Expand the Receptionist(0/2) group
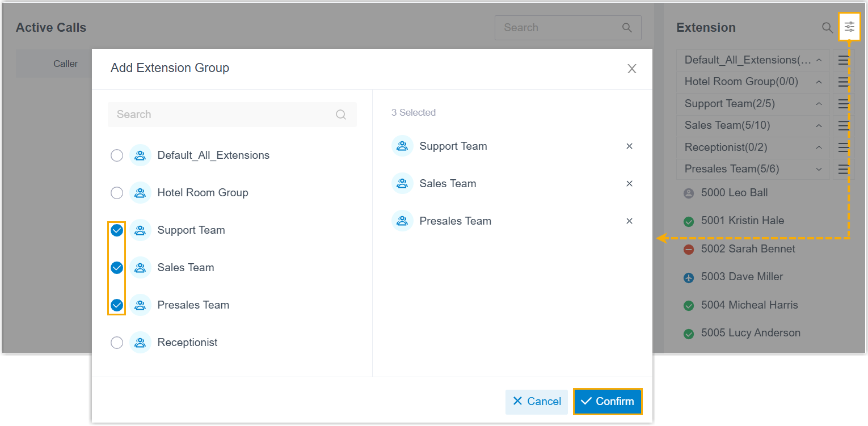 click(x=819, y=147)
